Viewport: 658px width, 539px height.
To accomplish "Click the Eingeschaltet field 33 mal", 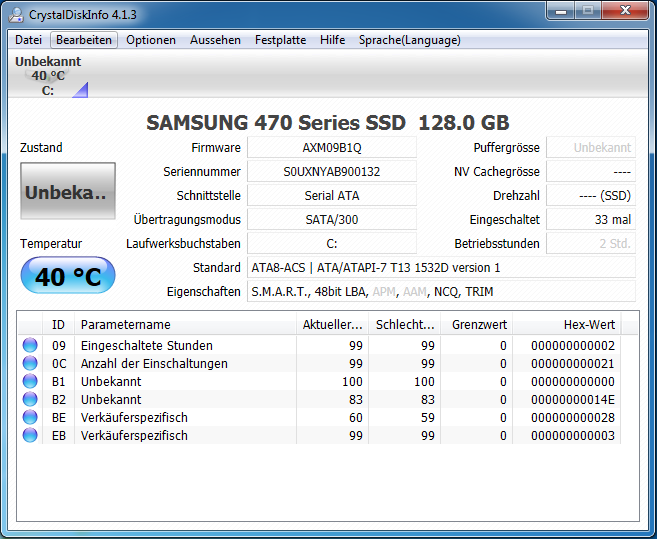I will [x=591, y=220].
